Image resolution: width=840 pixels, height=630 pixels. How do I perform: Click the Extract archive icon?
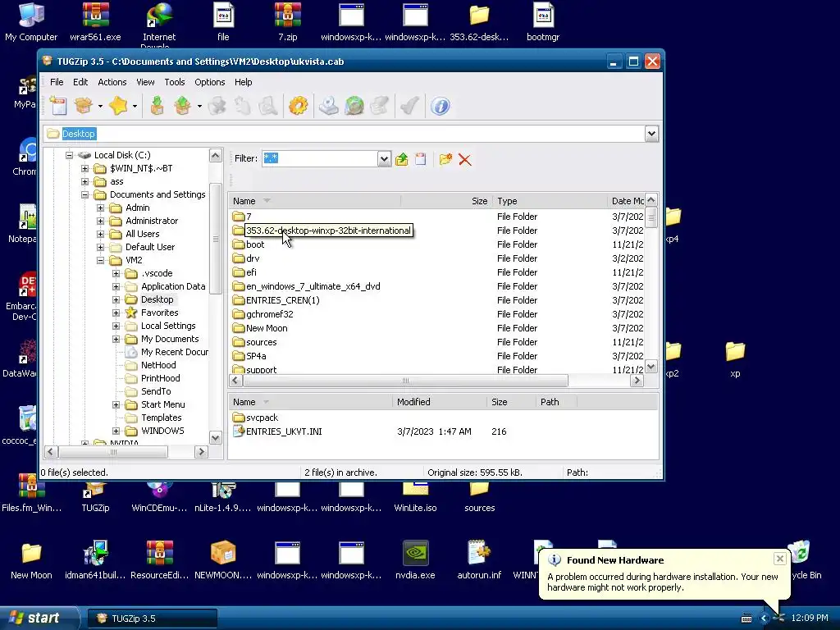[x=183, y=106]
